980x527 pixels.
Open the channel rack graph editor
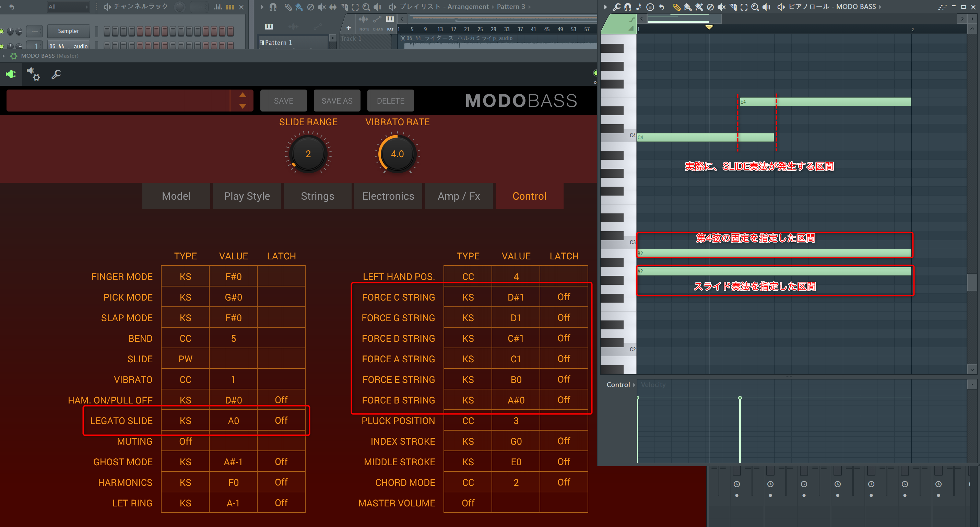[x=218, y=7]
